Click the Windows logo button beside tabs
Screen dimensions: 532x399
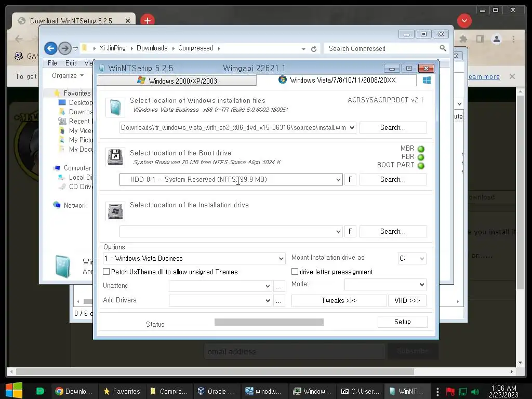coord(427,81)
